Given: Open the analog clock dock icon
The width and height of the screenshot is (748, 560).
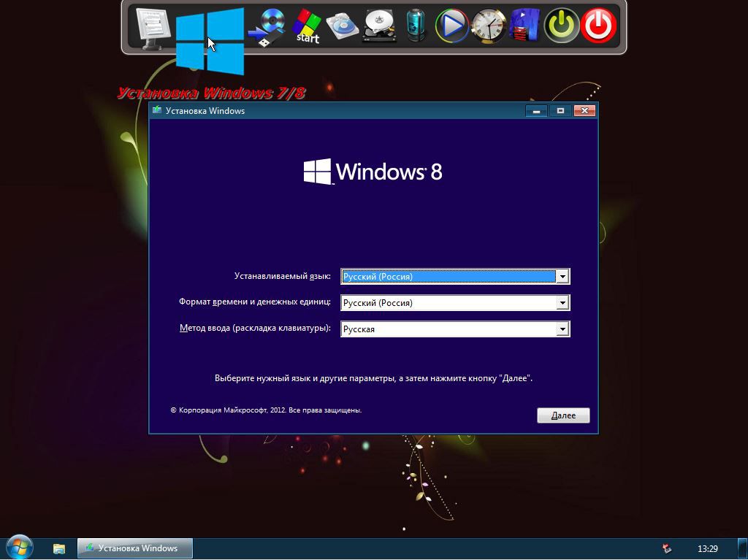Looking at the screenshot, I should 489,26.
